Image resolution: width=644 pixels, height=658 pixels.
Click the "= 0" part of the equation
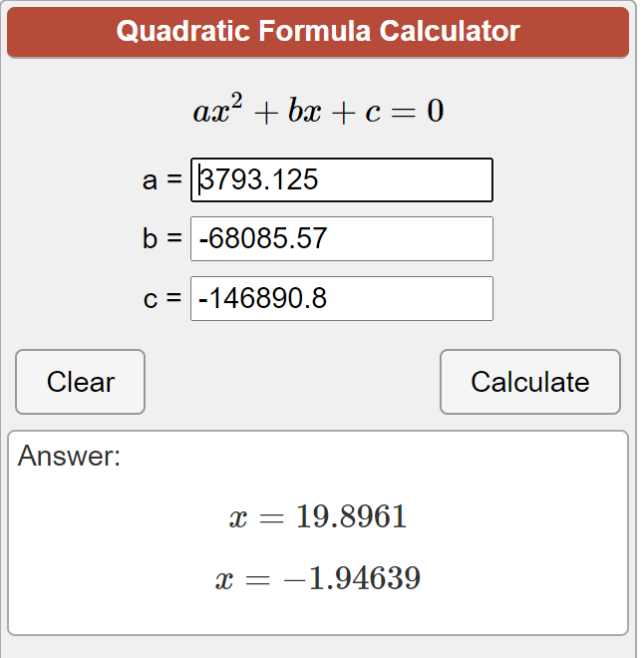click(x=420, y=112)
